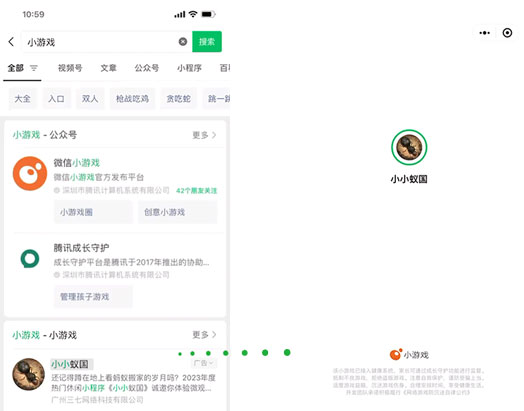Open the 广告 ad label dropdown
This screenshot has width=524, height=411.
(204, 363)
